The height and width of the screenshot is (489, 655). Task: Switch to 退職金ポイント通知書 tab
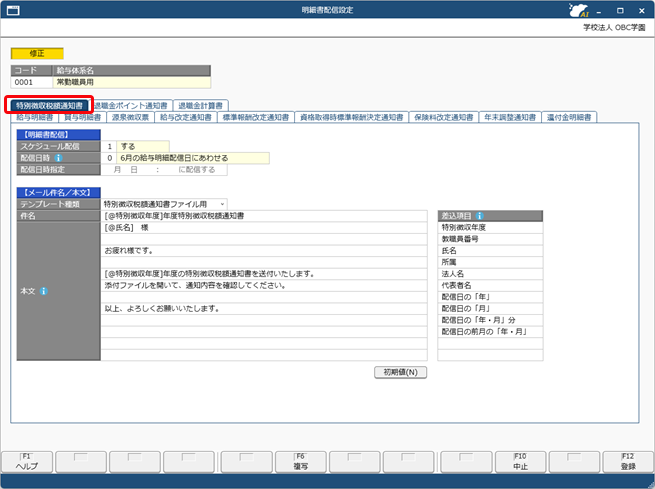(131, 106)
